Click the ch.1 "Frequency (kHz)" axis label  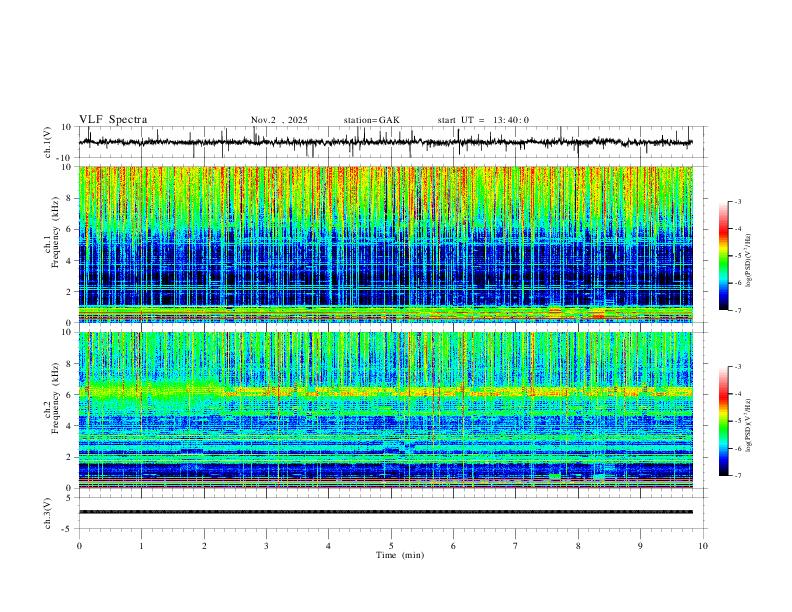tap(55, 232)
